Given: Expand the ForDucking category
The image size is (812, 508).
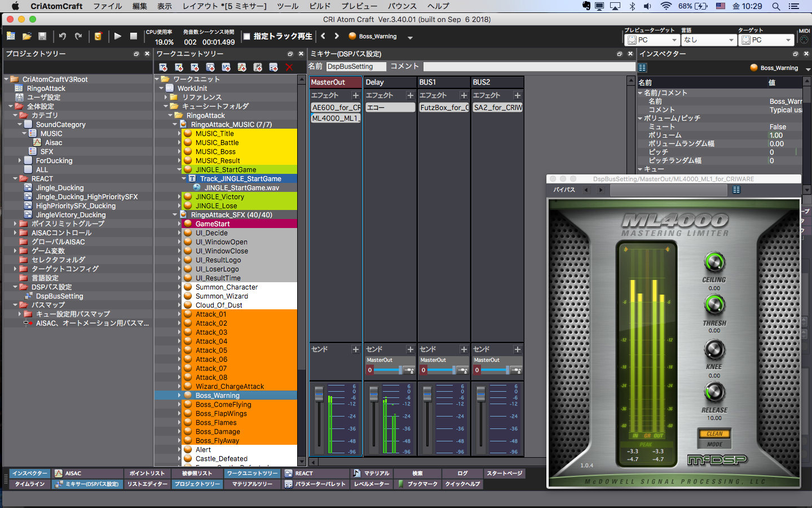Looking at the screenshot, I should pyautogui.click(x=20, y=161).
